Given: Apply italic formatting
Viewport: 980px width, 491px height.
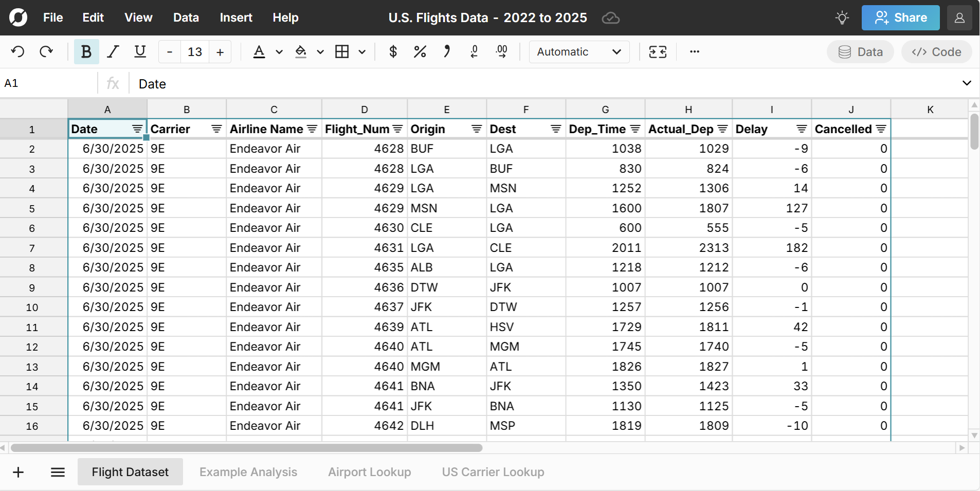Looking at the screenshot, I should [113, 51].
